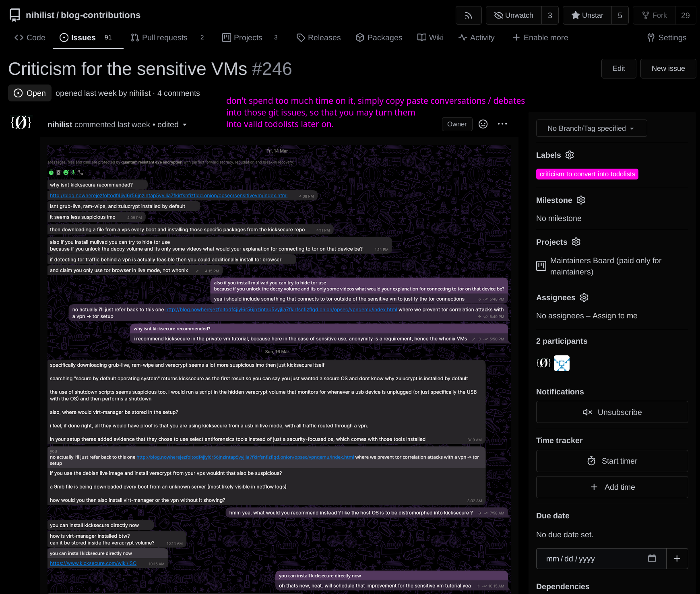The width and height of the screenshot is (700, 594).
Task: Open the RSS feed icon button
Action: click(x=469, y=15)
